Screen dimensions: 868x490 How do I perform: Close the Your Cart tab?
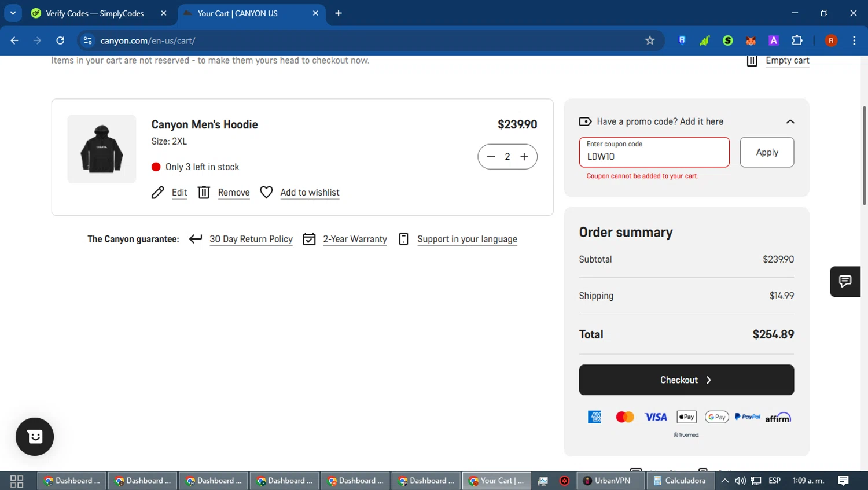[x=315, y=13]
